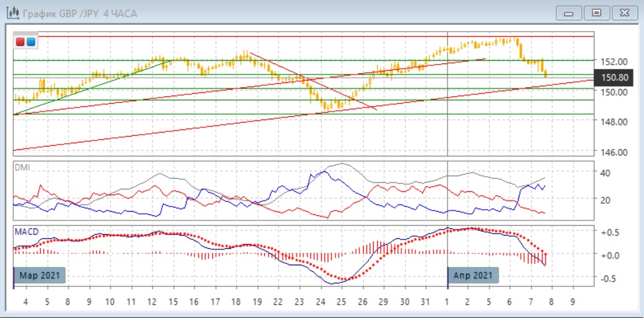The height and width of the screenshot is (318, 644).
Task: Select the MACD indicator label
Action: (x=26, y=232)
